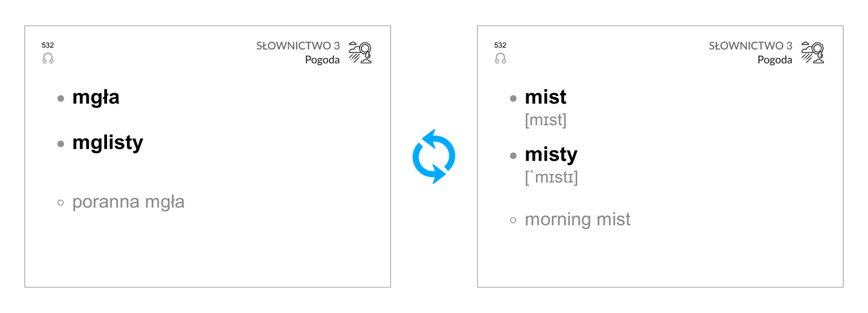Click "Pogoda" category on the right card
868x313 pixels.
coord(775,60)
